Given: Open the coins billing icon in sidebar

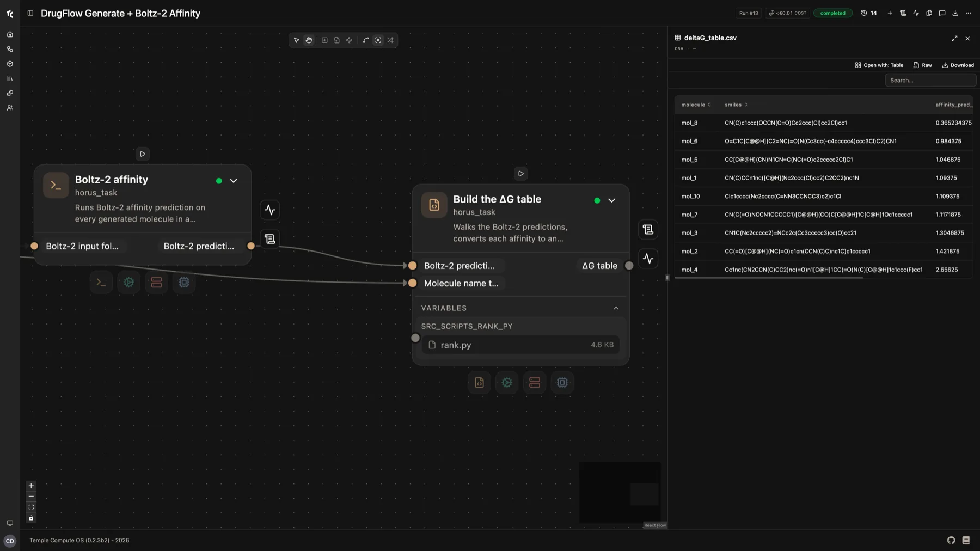Looking at the screenshot, I should (10, 93).
